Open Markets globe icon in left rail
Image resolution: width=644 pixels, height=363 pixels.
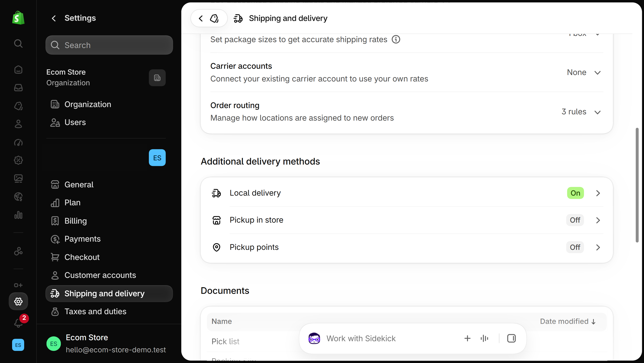pos(18,197)
